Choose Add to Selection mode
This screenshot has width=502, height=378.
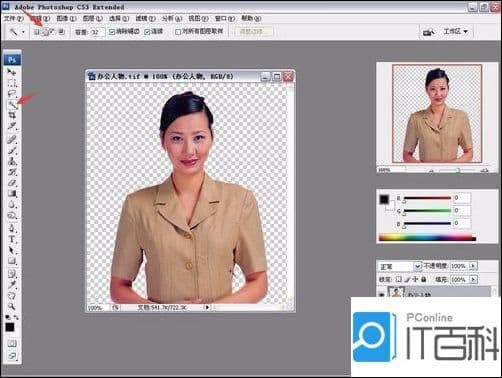[x=45, y=32]
